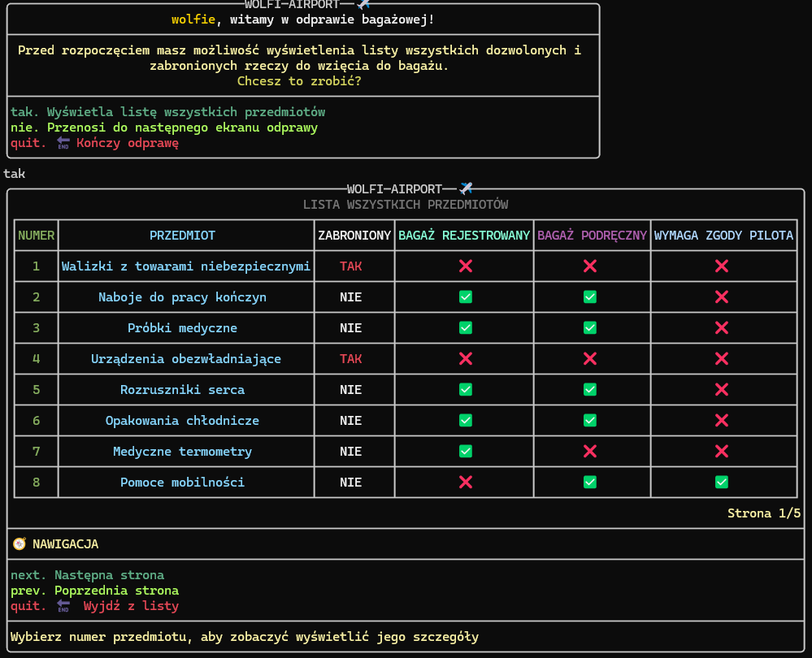Click the NUMER column header
Image resolution: width=812 pixels, height=658 pixels.
pos(37,236)
